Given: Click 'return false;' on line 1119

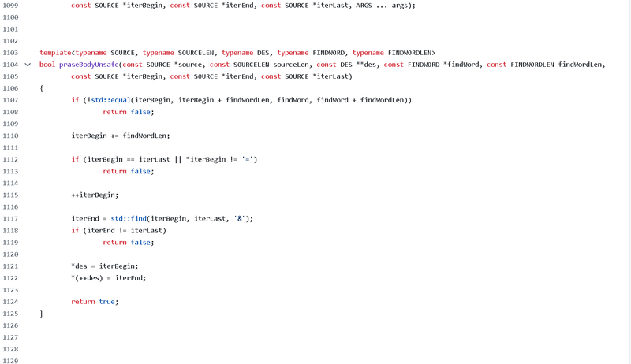Looking at the screenshot, I should coord(129,243).
